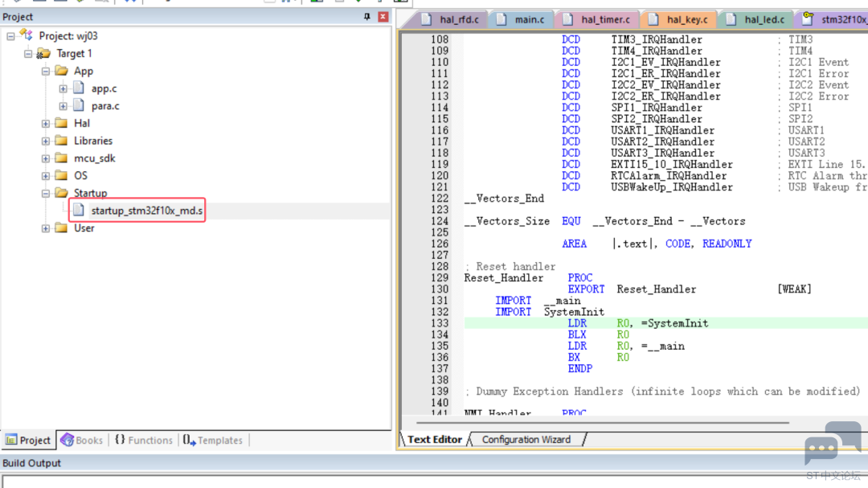Expand the mcu_sdk folder

click(45, 158)
